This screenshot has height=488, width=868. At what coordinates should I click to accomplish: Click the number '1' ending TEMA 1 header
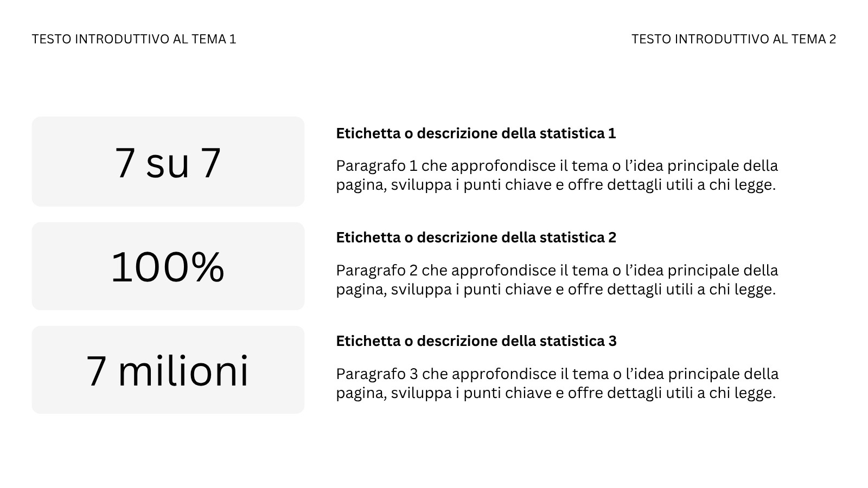click(x=233, y=39)
